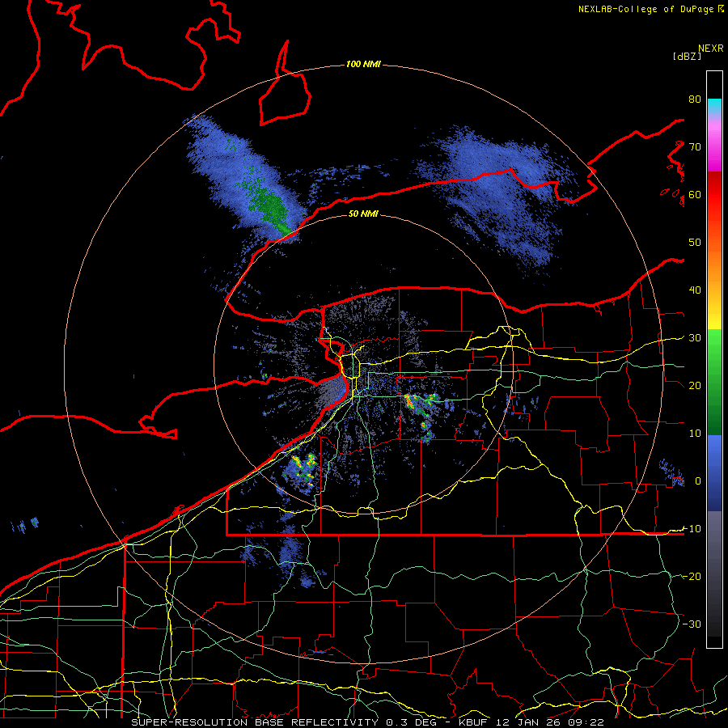
Task: Select the 40 value on the dBZ scale
Action: coord(695,290)
